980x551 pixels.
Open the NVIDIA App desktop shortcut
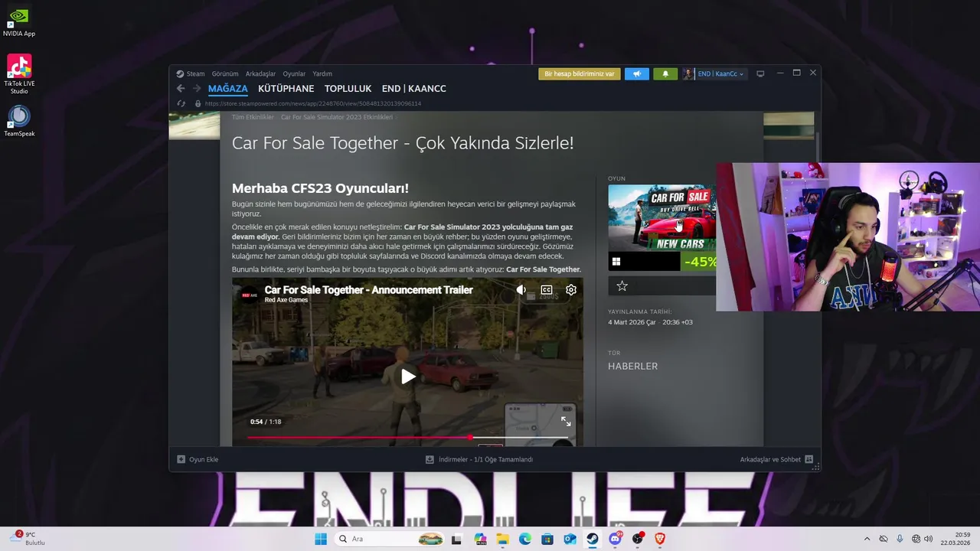19,22
